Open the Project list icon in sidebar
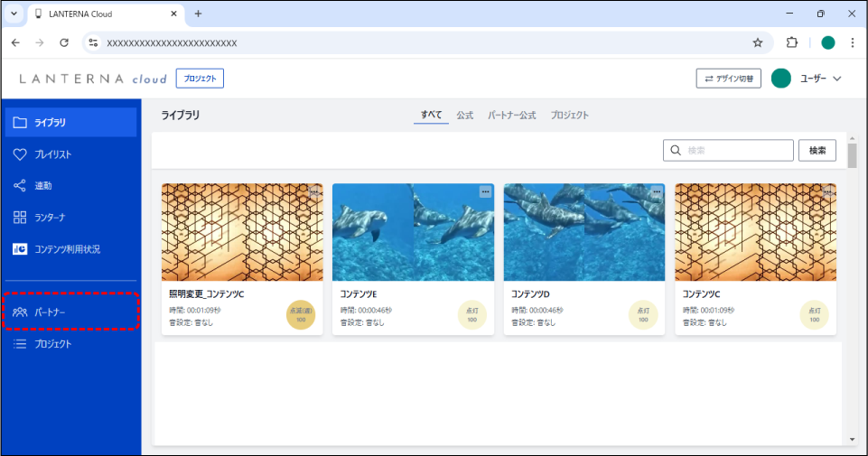This screenshot has height=456, width=868. (20, 344)
